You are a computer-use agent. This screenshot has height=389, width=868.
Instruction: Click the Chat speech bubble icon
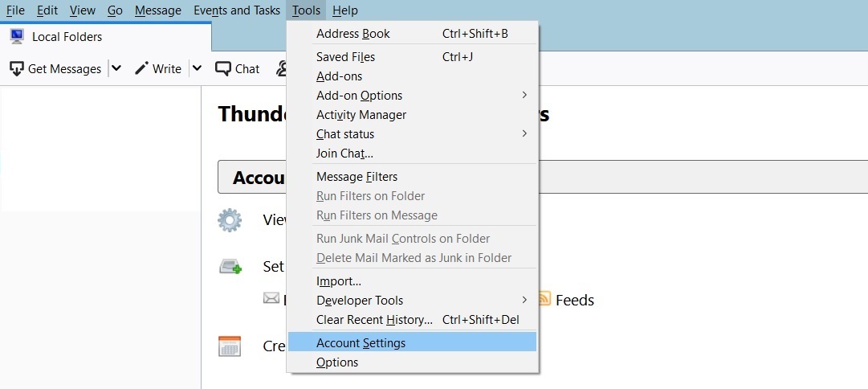coord(223,68)
